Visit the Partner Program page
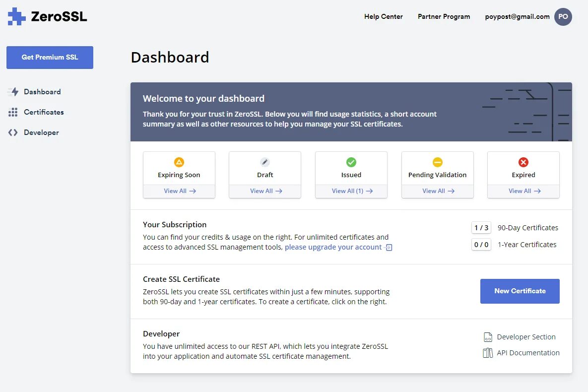588x392 pixels. coord(444,16)
